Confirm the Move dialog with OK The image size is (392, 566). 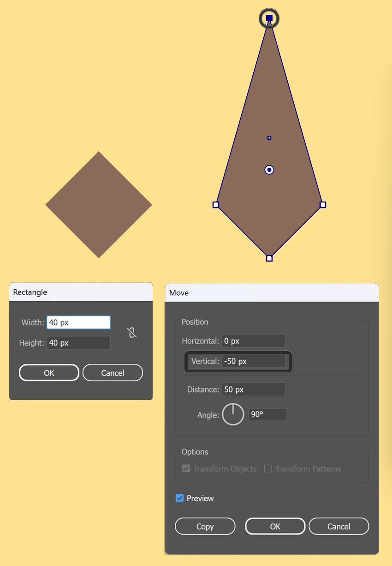coord(275,526)
